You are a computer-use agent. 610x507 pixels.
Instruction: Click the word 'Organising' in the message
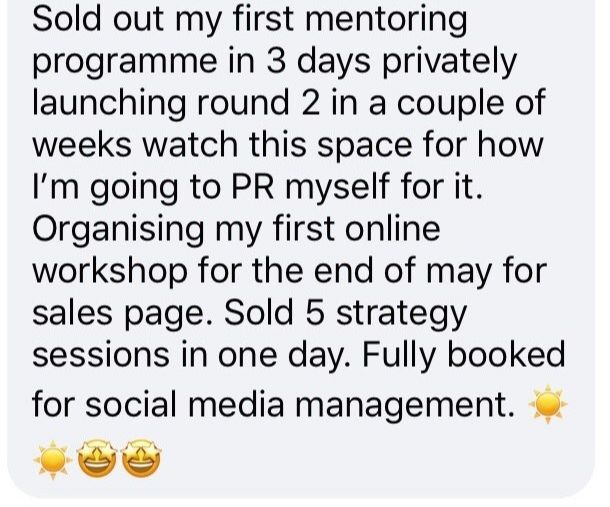(118, 230)
